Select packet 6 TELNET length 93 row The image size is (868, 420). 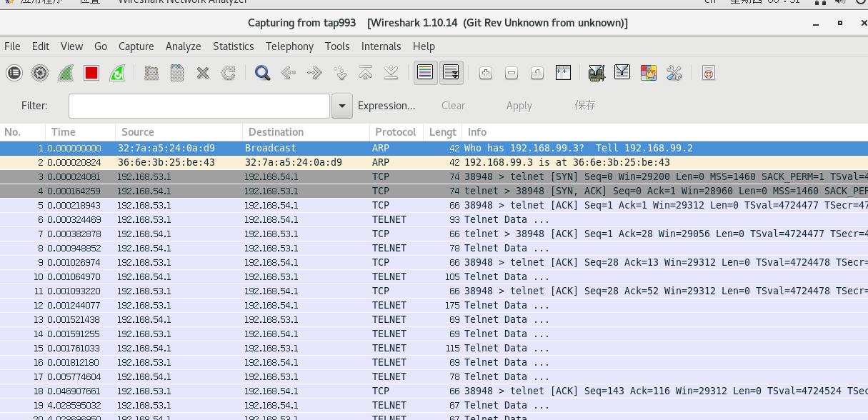(434, 219)
